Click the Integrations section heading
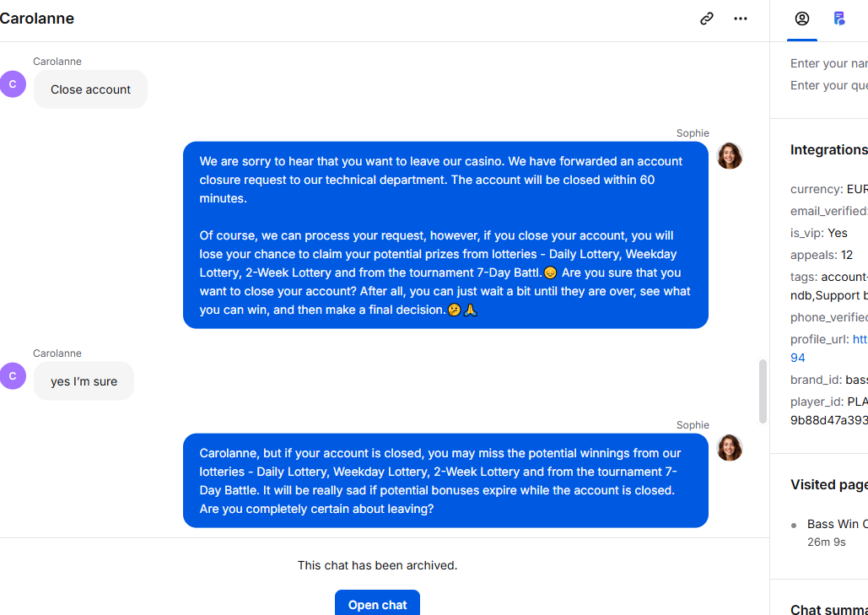868x615 pixels. (828, 149)
